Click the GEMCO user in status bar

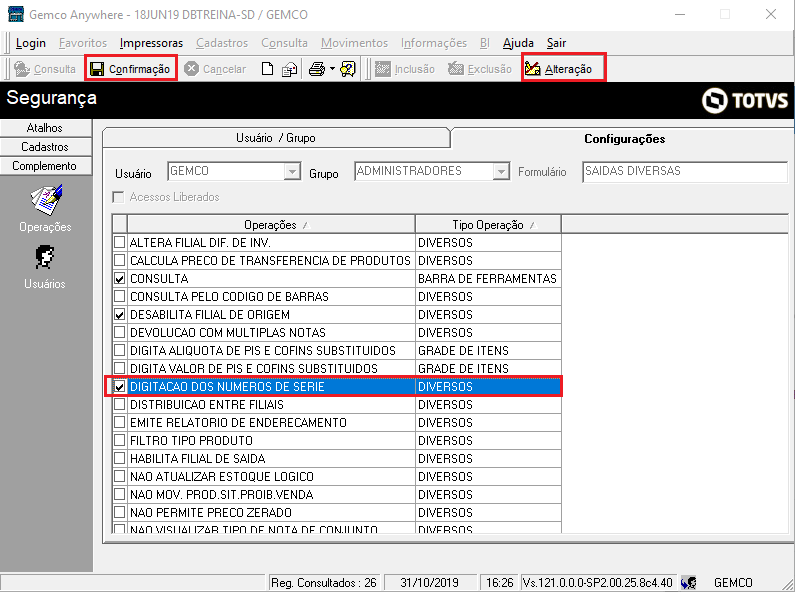point(733,583)
